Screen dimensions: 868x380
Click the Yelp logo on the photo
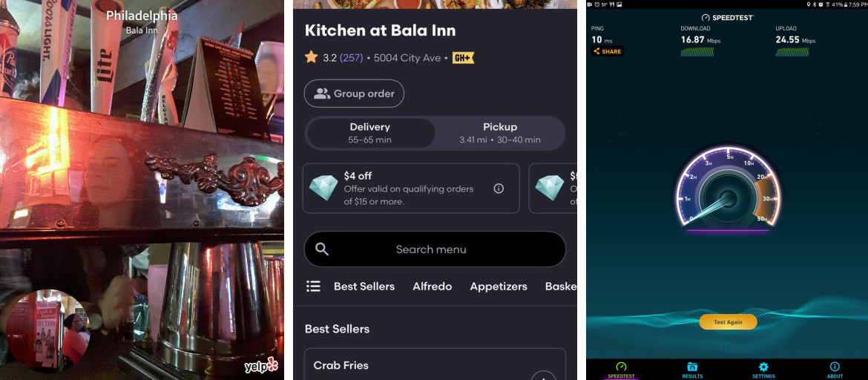point(260,366)
